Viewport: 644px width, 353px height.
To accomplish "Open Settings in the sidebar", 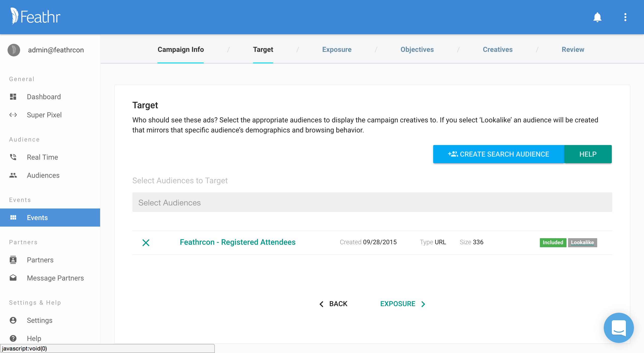I will point(40,320).
